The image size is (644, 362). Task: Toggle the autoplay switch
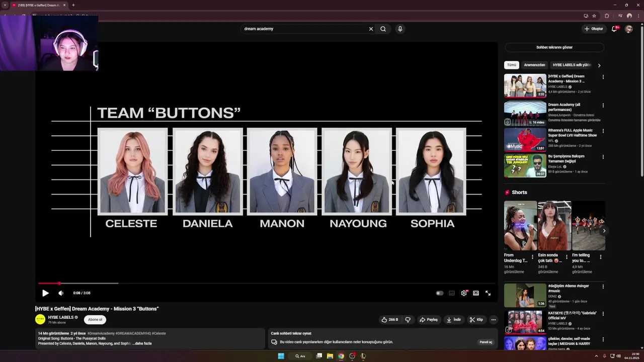pyautogui.click(x=439, y=293)
